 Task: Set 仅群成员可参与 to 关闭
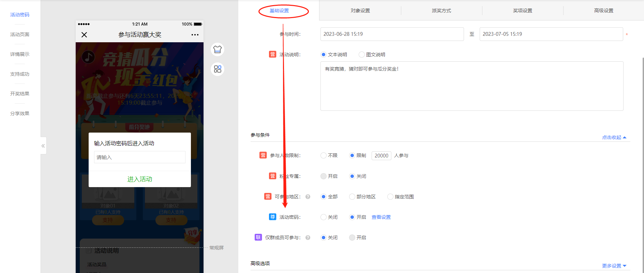coord(324,238)
